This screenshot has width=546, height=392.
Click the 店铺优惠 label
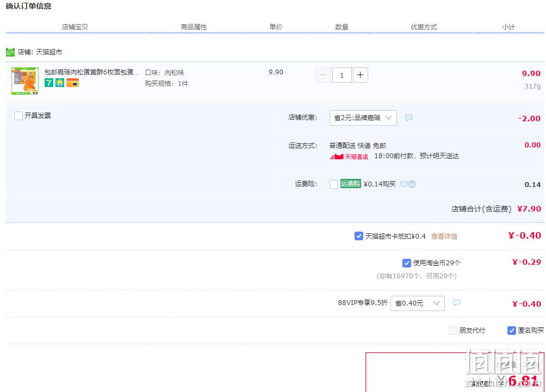click(x=303, y=117)
